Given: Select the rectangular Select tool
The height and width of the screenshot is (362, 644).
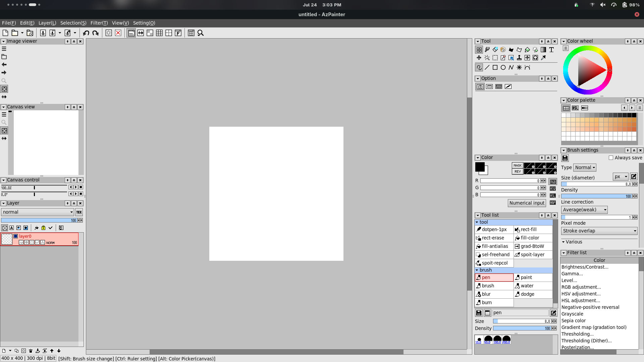Looking at the screenshot, I should [495, 58].
